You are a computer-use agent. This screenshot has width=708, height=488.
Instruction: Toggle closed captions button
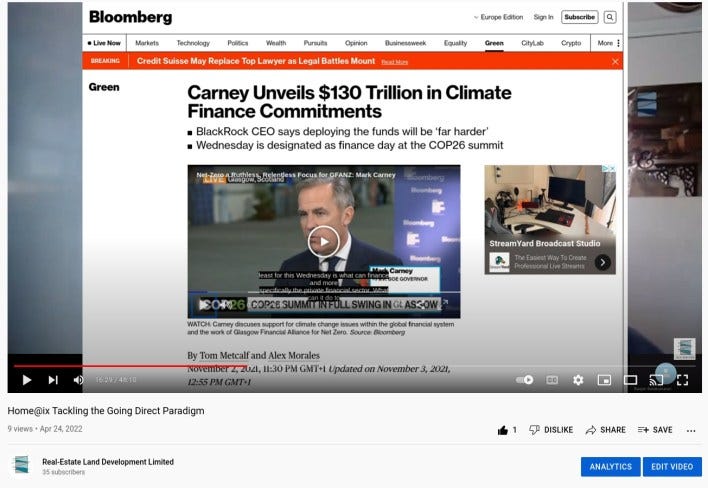[552, 380]
